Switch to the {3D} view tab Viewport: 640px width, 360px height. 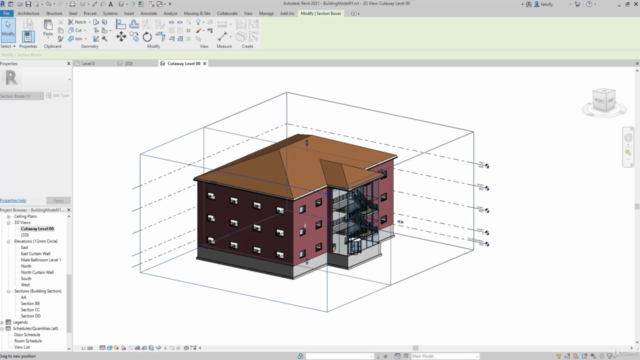[128, 64]
